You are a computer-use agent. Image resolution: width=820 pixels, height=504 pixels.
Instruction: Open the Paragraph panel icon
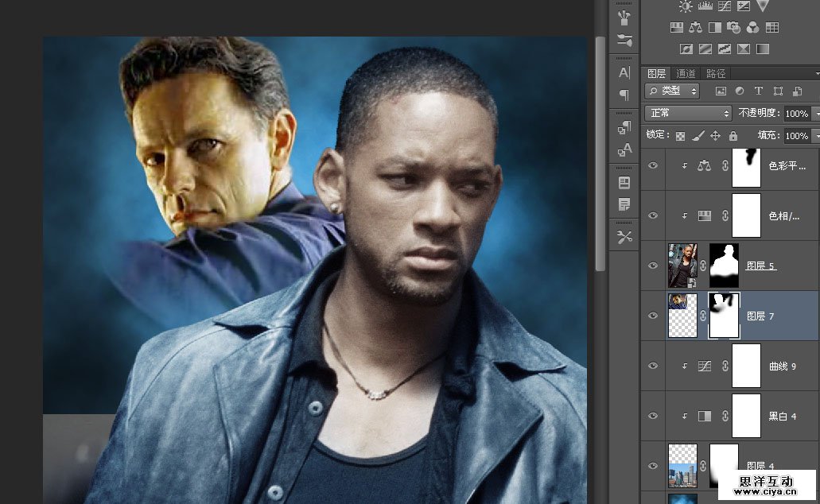(x=624, y=95)
